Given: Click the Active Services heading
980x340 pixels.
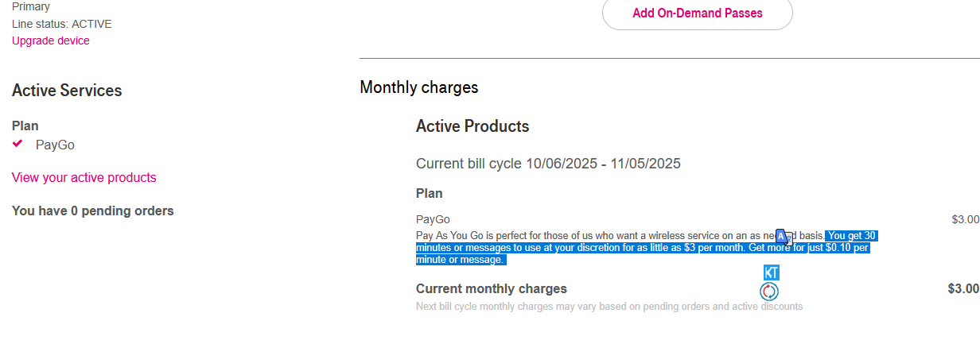Looking at the screenshot, I should [67, 91].
